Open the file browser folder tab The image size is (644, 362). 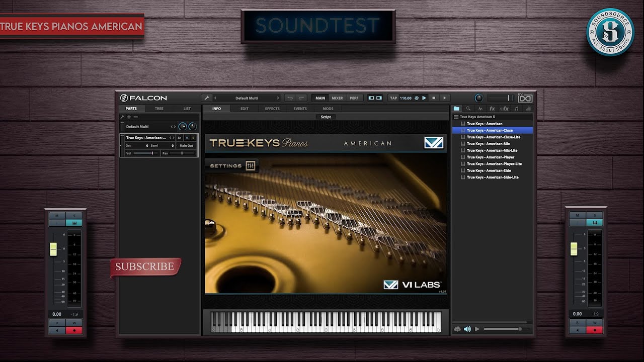[456, 109]
